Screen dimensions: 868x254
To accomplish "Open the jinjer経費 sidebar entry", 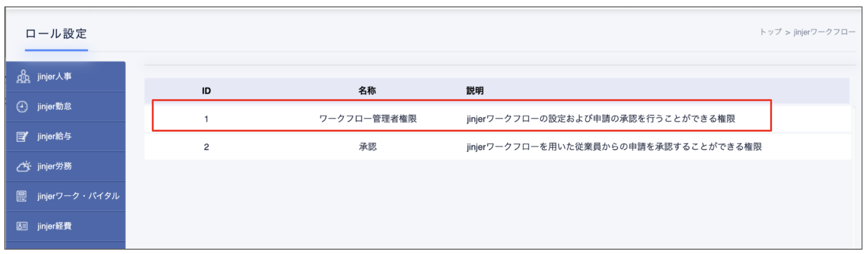I will pyautogui.click(x=54, y=226).
